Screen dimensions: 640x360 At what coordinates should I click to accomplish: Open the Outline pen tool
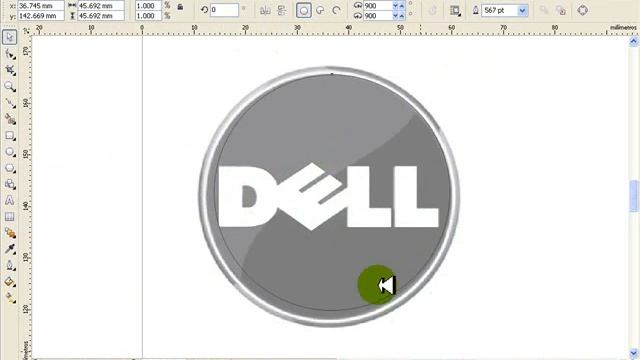pyautogui.click(x=9, y=266)
